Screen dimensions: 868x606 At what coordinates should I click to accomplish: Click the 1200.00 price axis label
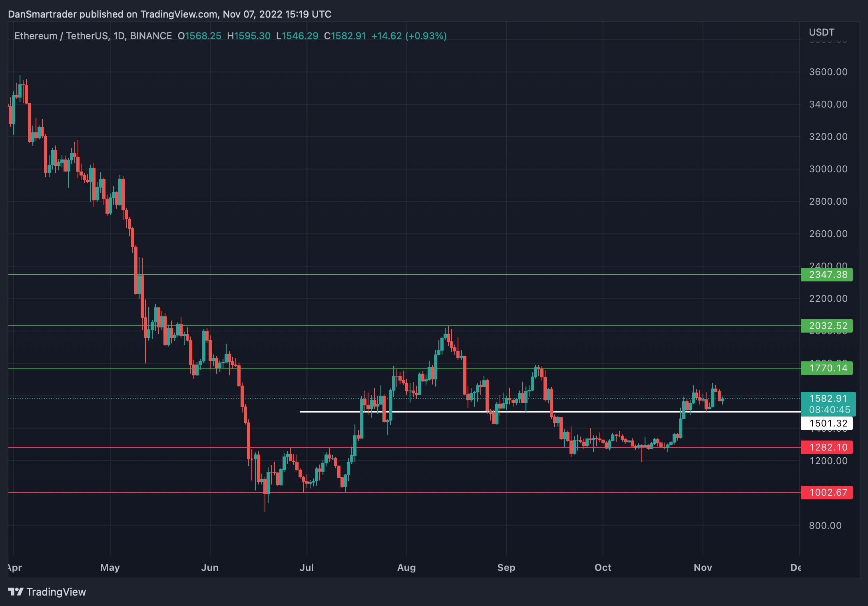(x=828, y=461)
